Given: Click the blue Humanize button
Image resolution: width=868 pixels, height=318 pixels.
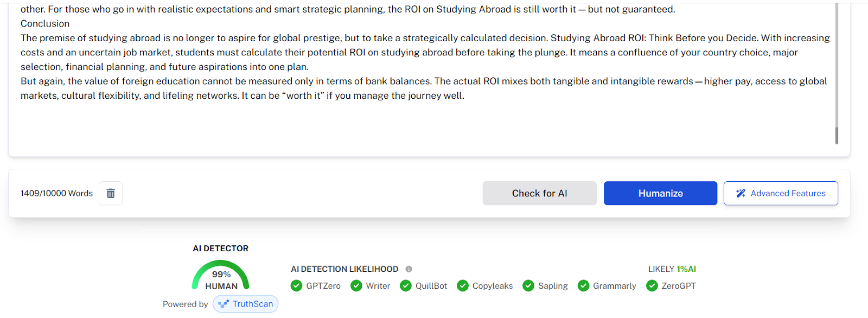Looking at the screenshot, I should tap(661, 193).
